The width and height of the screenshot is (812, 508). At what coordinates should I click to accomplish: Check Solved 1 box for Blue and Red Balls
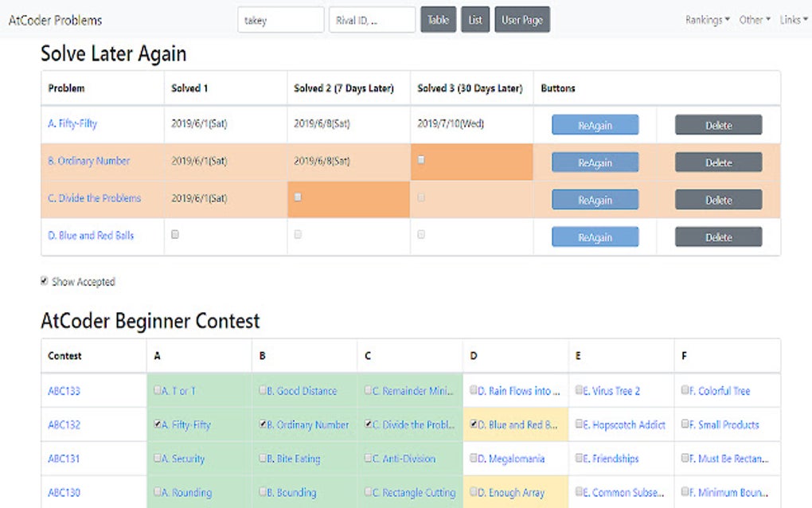click(175, 235)
